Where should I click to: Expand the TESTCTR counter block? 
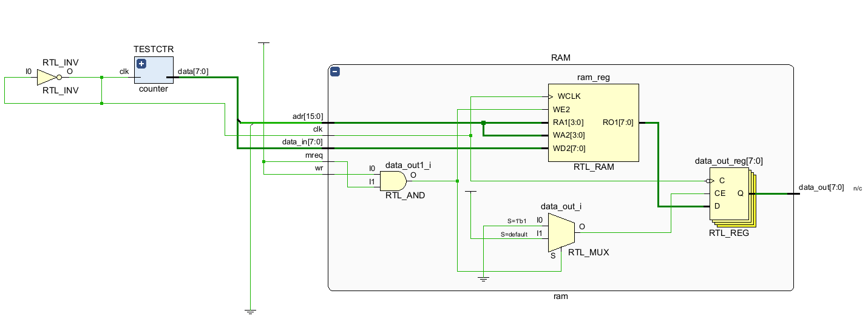point(141,64)
